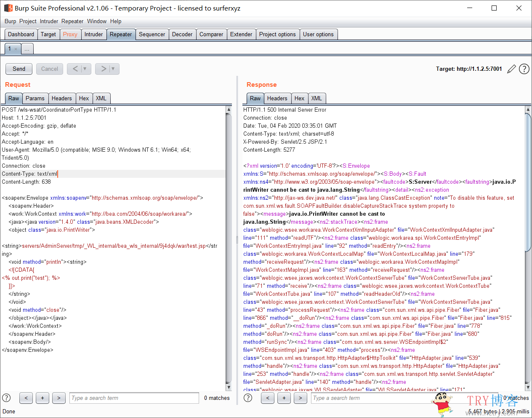Open the back history dropdown arrow
Screen dimensions: 532x418
click(85, 69)
